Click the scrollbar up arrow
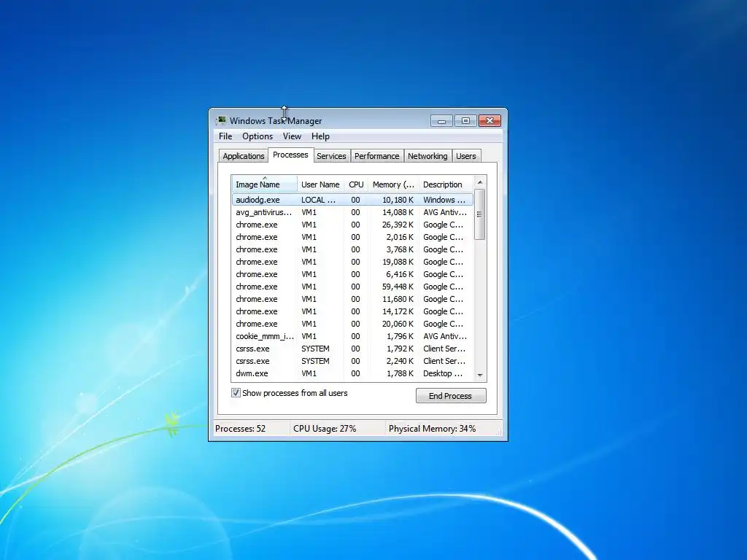747x560 pixels. tap(480, 182)
